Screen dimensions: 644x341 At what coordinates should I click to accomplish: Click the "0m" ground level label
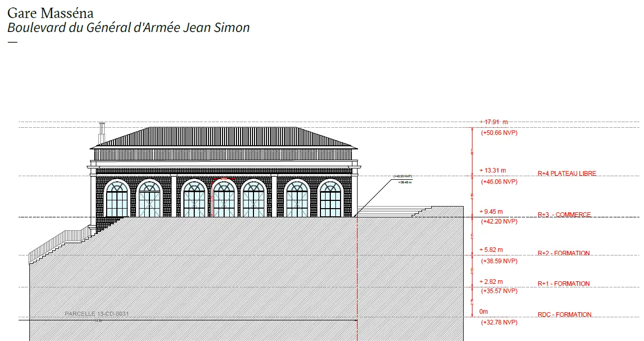[483, 312]
